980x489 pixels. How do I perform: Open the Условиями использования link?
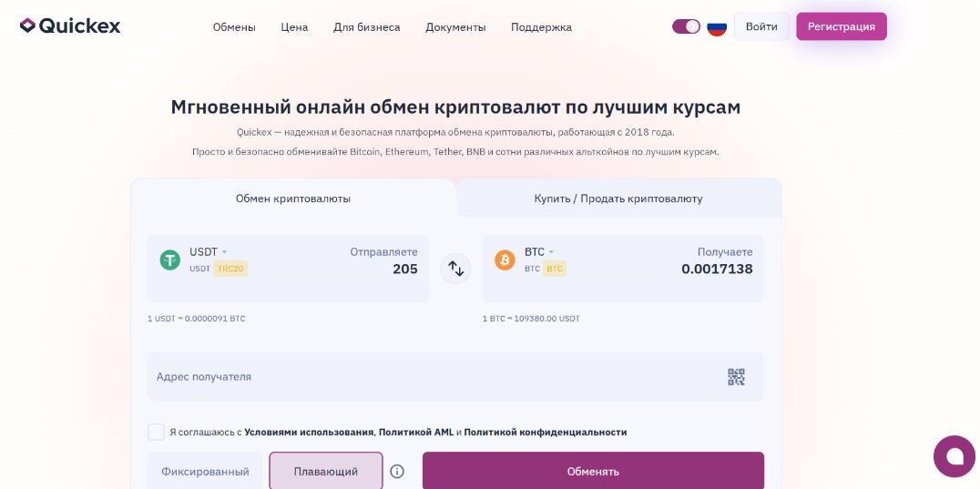click(309, 433)
